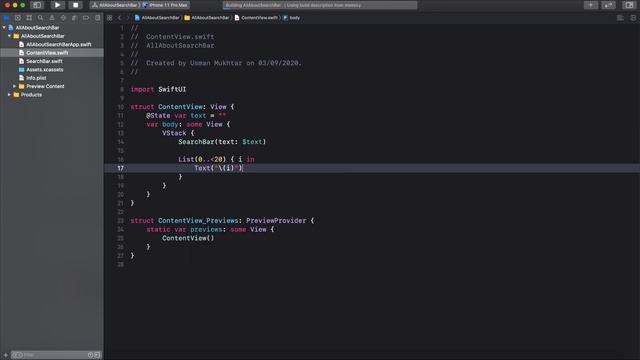Collapse the AllAboutSearchBar group folder
640x360 pixels.
point(9,36)
